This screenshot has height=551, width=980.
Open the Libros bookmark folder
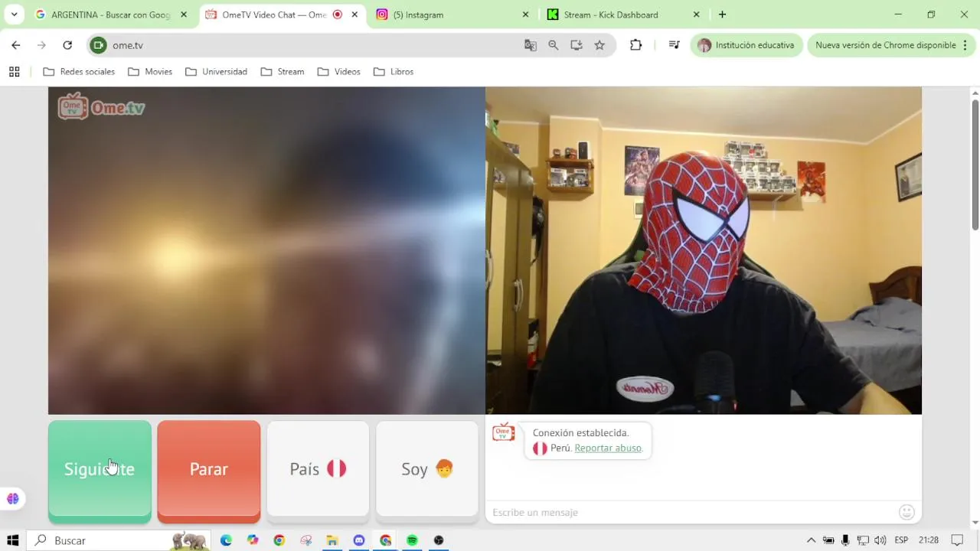[394, 72]
